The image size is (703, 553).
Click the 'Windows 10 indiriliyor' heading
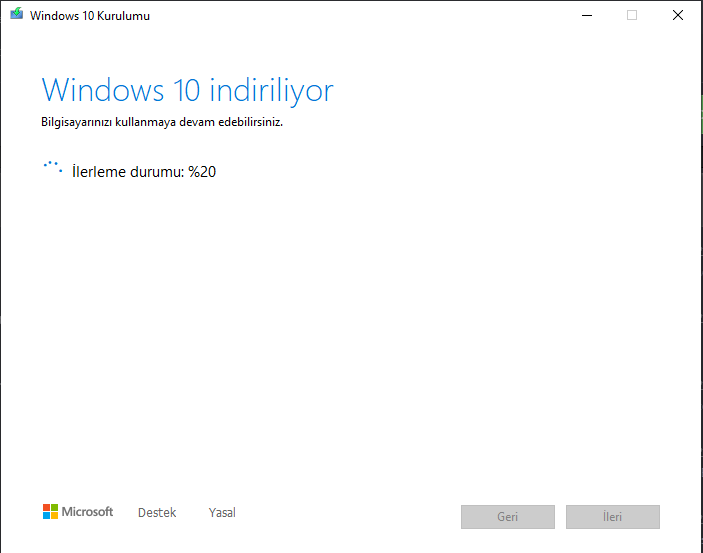click(187, 91)
